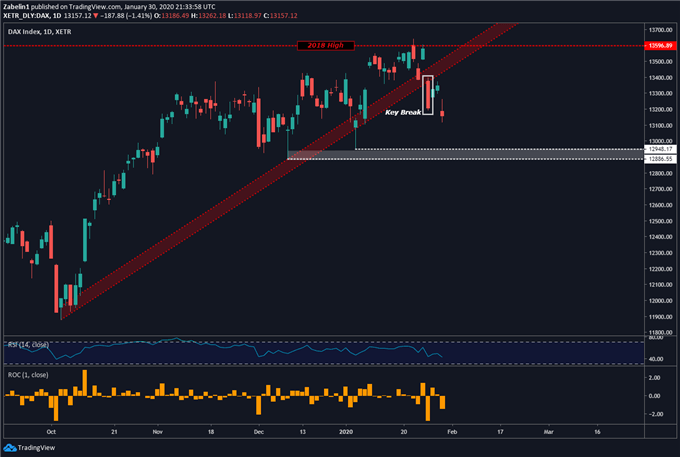Click the TradingView cloud logo icon
The width and height of the screenshot is (680, 457).
[9, 447]
